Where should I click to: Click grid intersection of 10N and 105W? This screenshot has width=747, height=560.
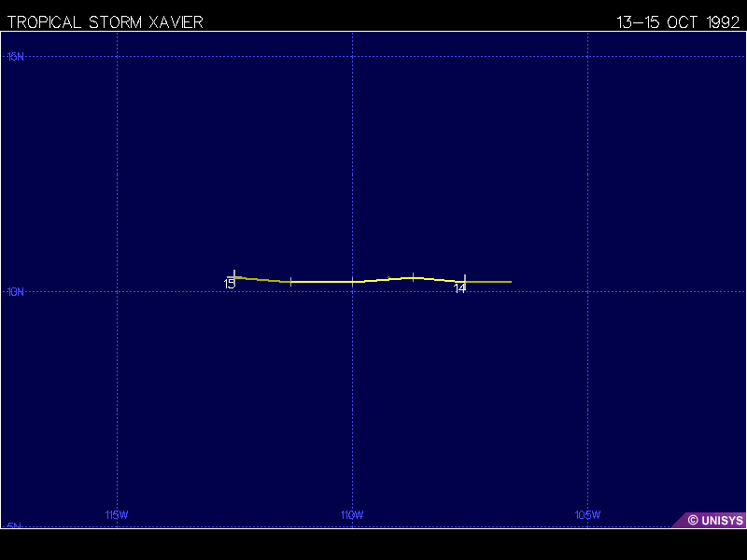pos(587,291)
